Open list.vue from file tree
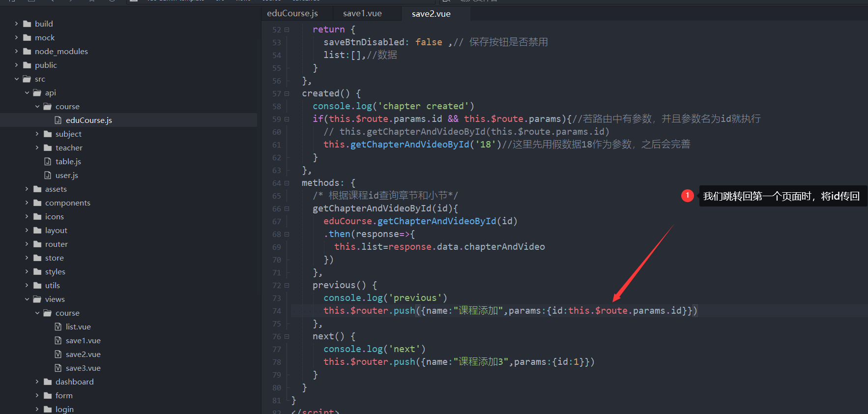868x414 pixels. pyautogui.click(x=78, y=326)
